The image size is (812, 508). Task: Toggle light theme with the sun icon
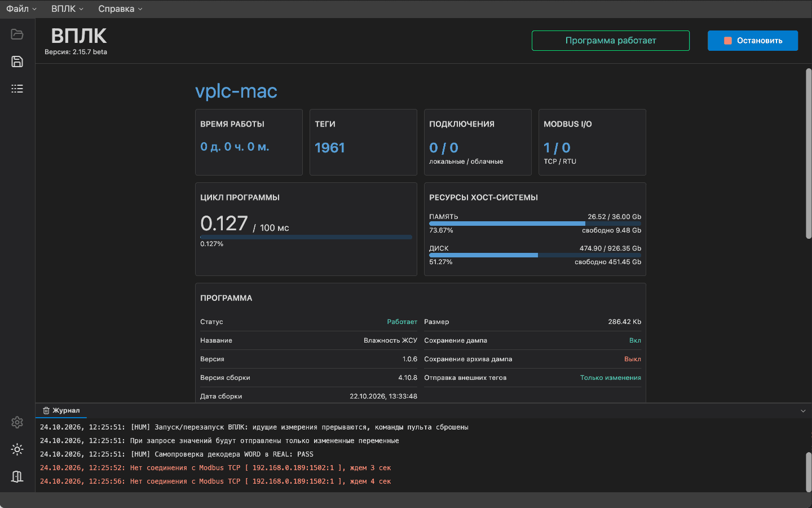click(x=17, y=449)
